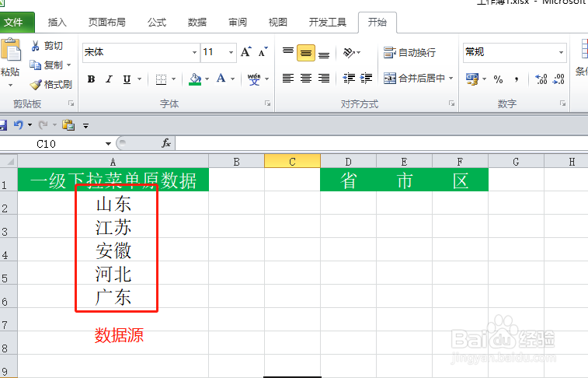Customize quick access toolbar arrow
The height and width of the screenshot is (378, 588).
(x=86, y=126)
